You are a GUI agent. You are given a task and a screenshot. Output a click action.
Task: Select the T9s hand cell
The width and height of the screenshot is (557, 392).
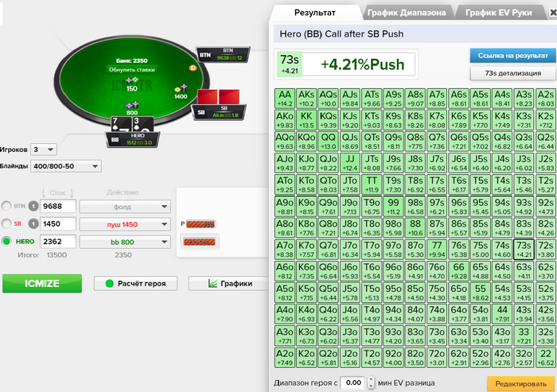(x=394, y=184)
